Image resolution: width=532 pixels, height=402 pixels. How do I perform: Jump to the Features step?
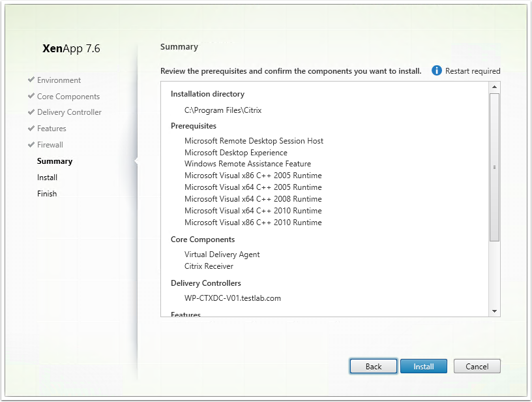point(52,129)
